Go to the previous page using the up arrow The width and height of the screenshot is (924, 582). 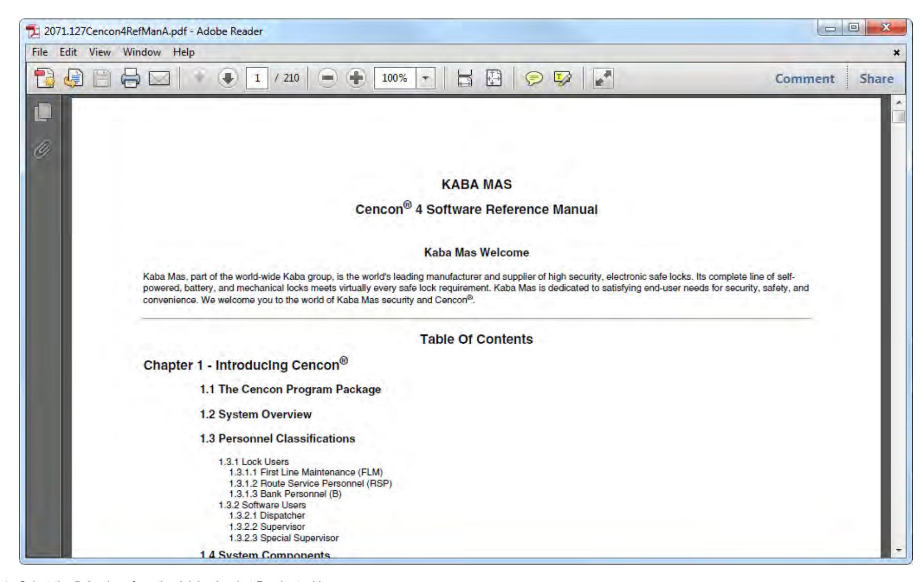tap(200, 78)
